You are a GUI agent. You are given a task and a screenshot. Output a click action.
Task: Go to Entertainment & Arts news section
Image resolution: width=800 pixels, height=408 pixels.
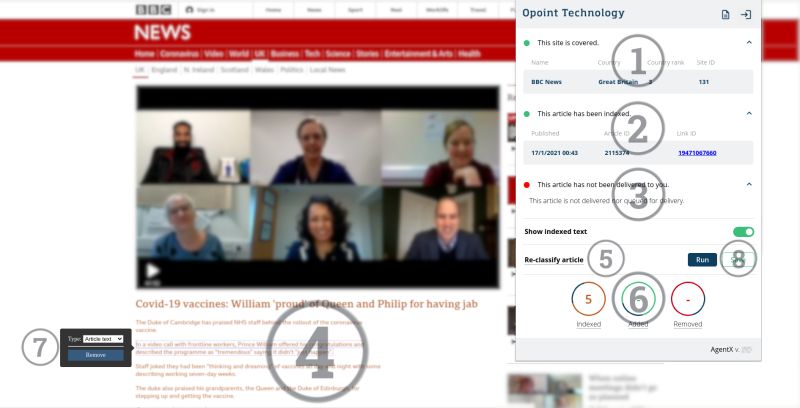tap(418, 54)
